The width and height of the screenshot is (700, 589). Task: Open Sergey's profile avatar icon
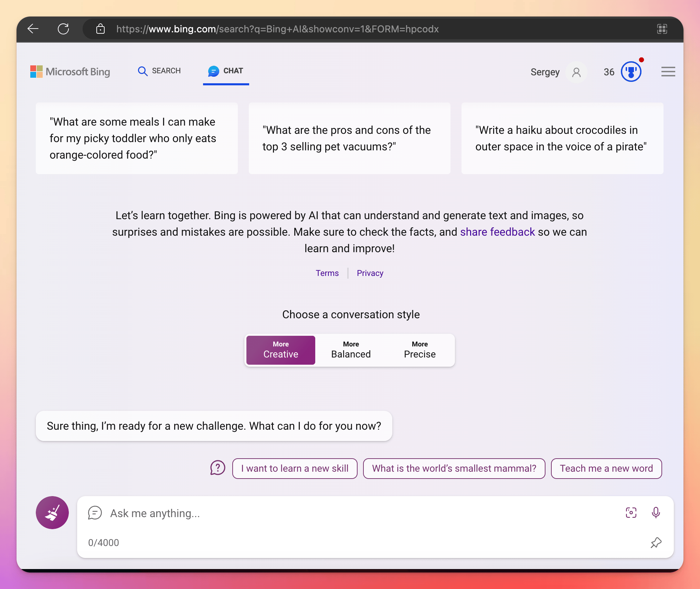click(x=576, y=72)
